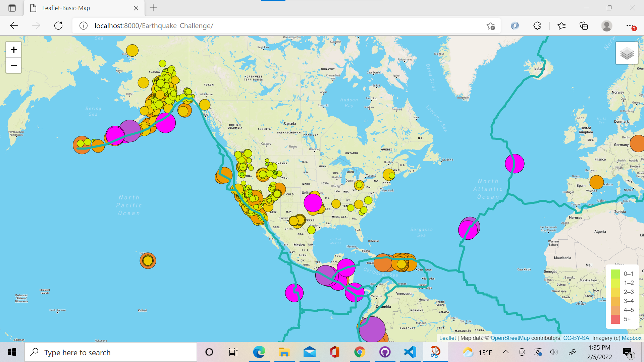The image size is (644, 362).
Task: Open GitHub Desktop from the taskbar
Action: coord(385,352)
